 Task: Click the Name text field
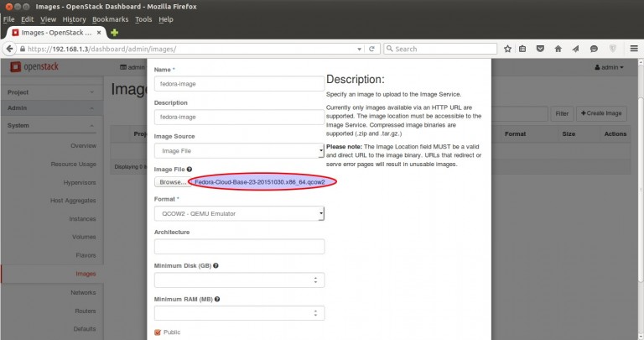239,83
